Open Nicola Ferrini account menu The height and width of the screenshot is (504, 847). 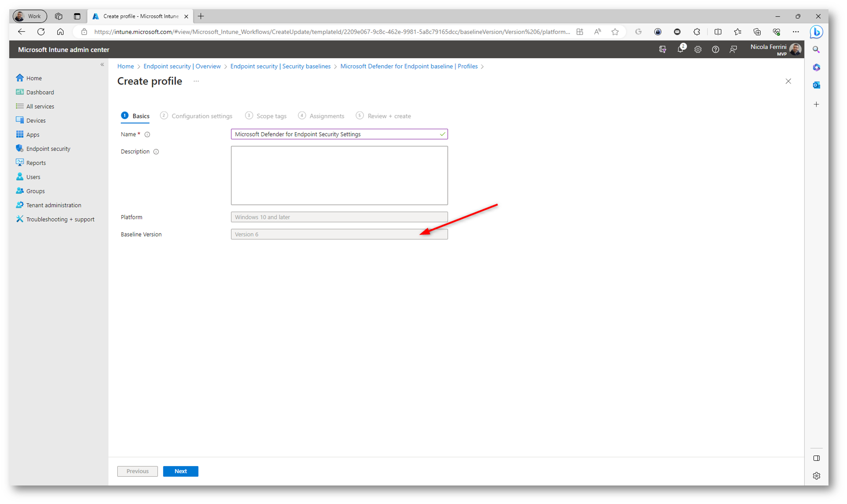(776, 49)
